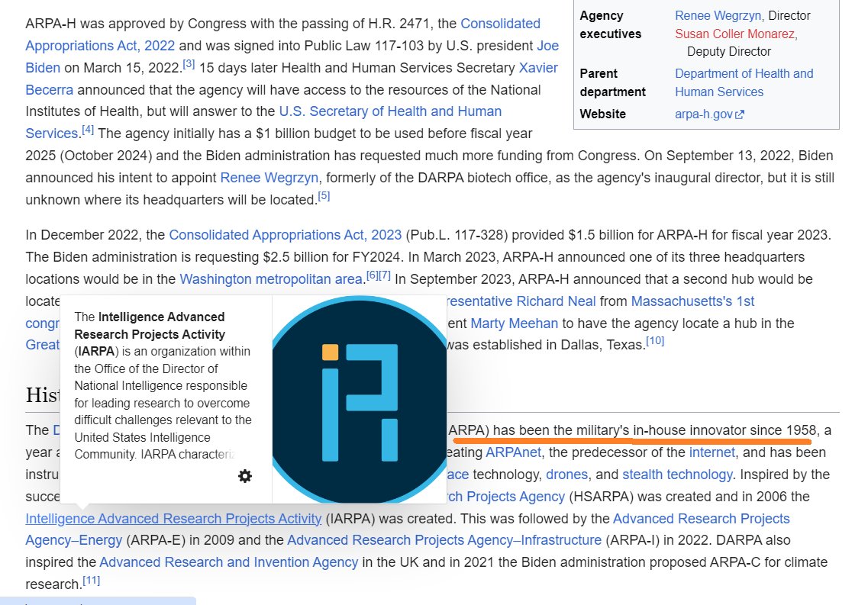Open Advanced Research and Invention Agency link
Image resolution: width=868 pixels, height=605 pixels.
coord(228,562)
